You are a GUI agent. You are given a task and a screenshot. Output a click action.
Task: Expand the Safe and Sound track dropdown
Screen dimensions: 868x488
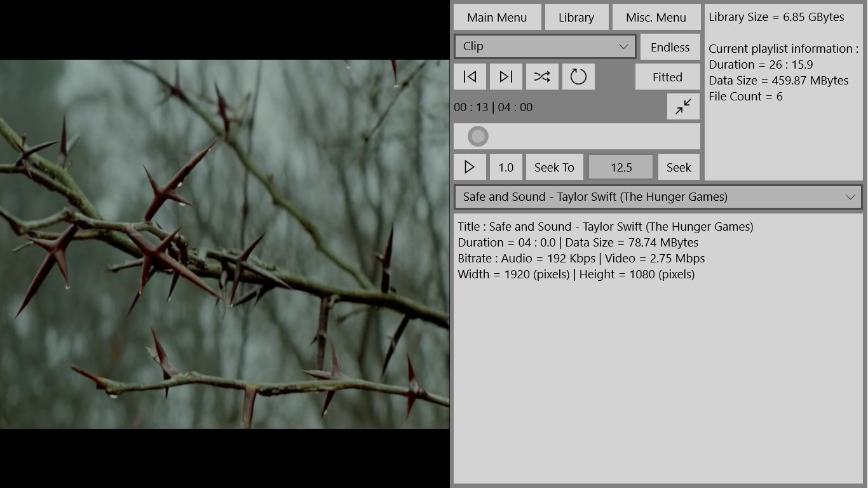tap(658, 197)
